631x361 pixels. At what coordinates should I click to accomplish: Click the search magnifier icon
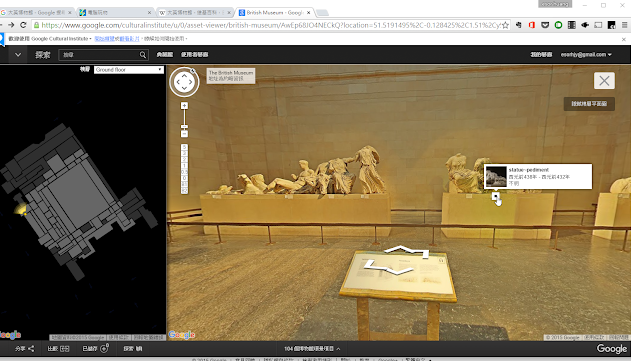tap(142, 55)
